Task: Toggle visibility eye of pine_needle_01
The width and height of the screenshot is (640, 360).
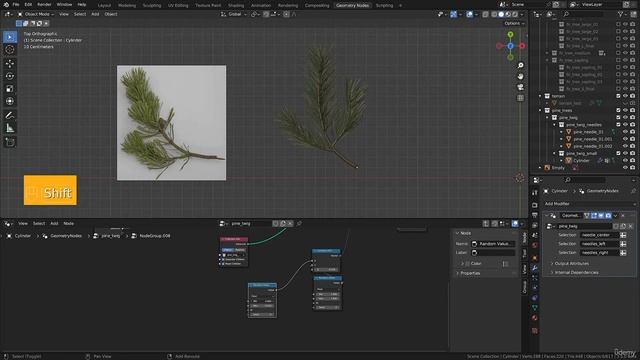Action: 625,132
